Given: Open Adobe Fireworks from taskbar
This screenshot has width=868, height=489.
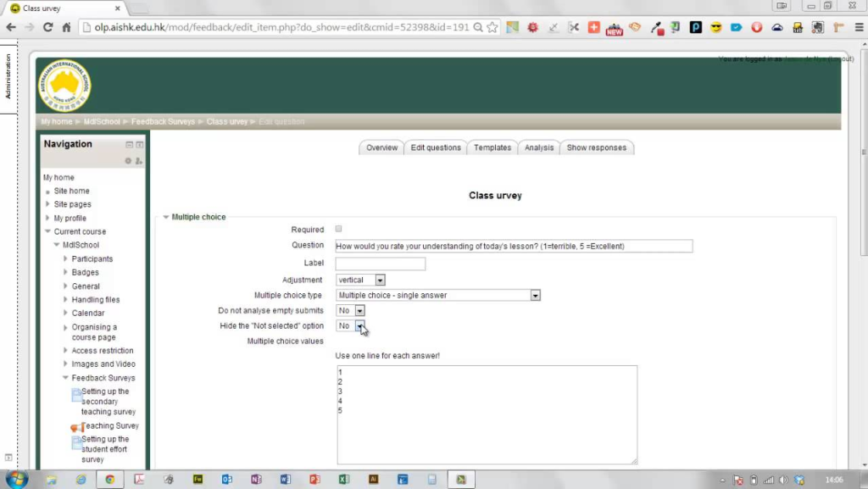Looking at the screenshot, I should pyautogui.click(x=198, y=480).
